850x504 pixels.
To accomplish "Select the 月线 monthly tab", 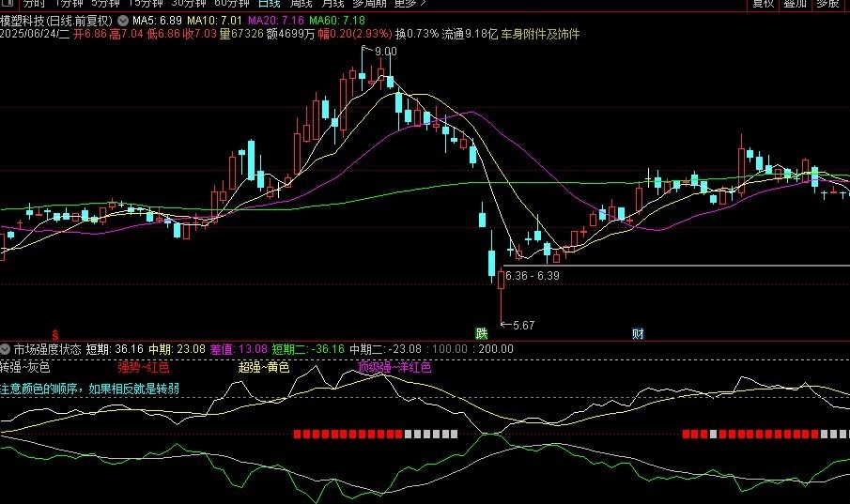I will (332, 3).
